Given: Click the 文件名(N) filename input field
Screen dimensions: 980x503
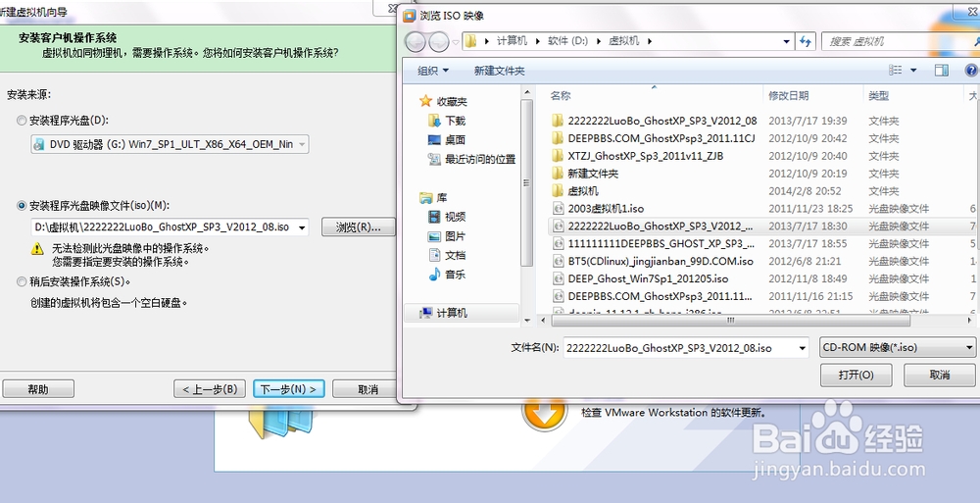Looking at the screenshot, I should point(681,347).
